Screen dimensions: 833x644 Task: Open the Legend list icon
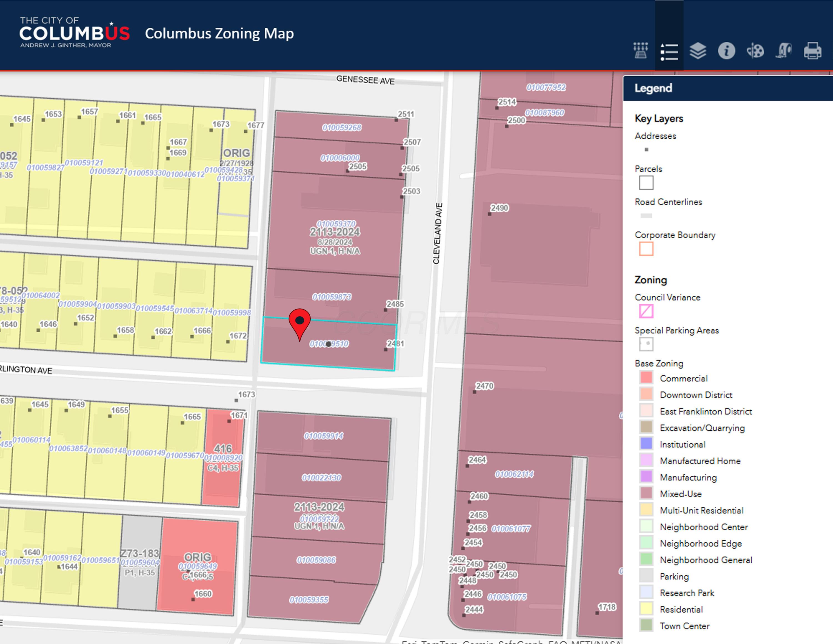click(669, 51)
